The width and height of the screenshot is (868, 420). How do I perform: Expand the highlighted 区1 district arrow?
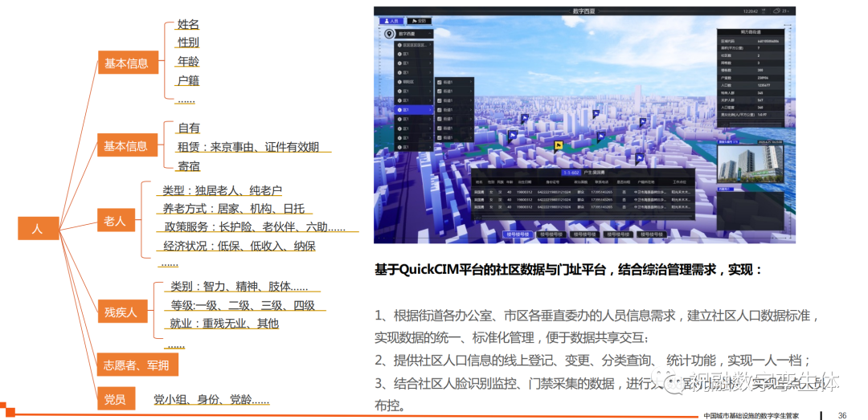pos(430,110)
